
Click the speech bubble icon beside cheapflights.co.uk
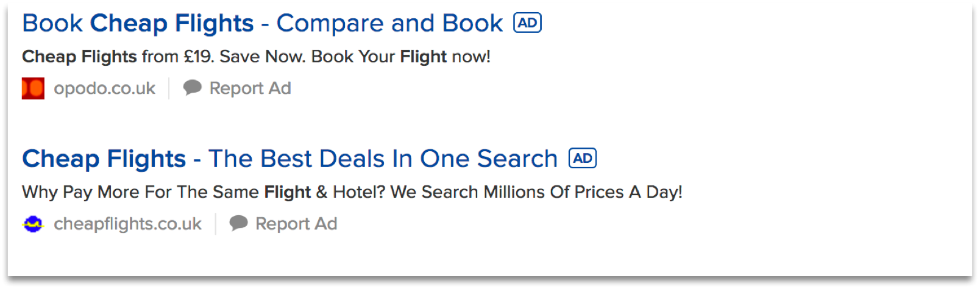pos(238,223)
